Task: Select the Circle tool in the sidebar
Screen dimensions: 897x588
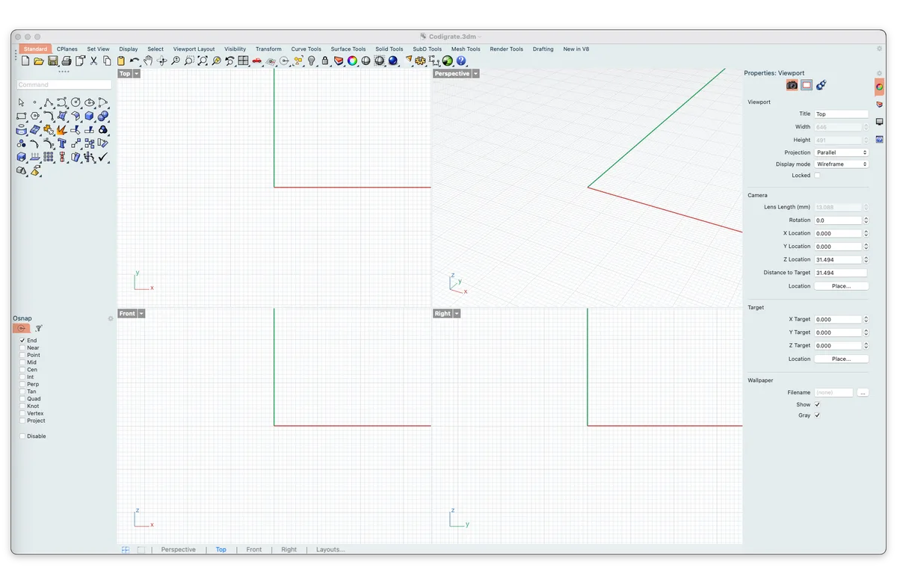Action: (75, 102)
